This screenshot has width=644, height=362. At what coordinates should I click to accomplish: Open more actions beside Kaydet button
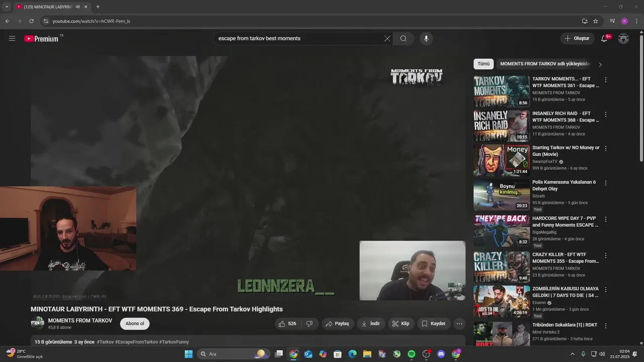459,324
